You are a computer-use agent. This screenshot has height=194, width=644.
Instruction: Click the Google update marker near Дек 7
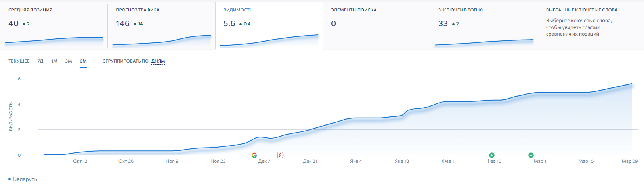pos(254,155)
